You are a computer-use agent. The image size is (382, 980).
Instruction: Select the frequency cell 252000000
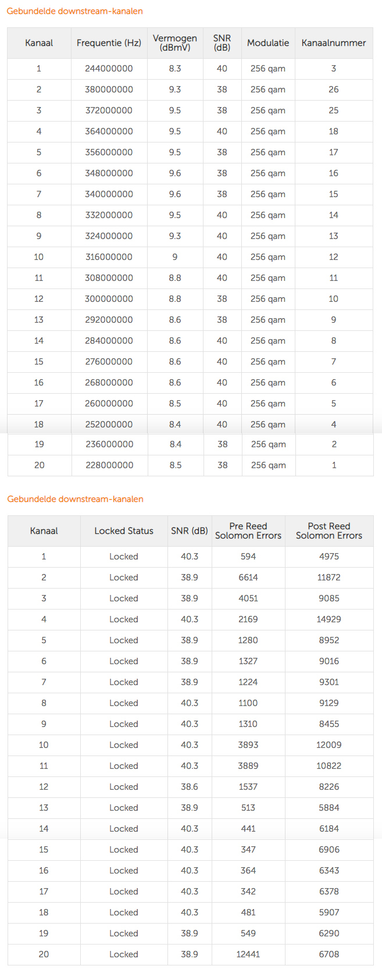(109, 425)
